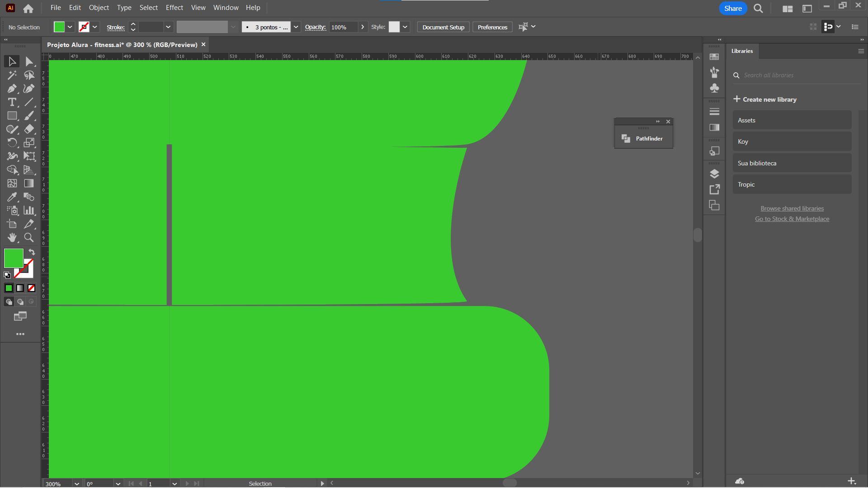The image size is (868, 488).
Task: Select the Rectangle tool
Action: [12, 116]
